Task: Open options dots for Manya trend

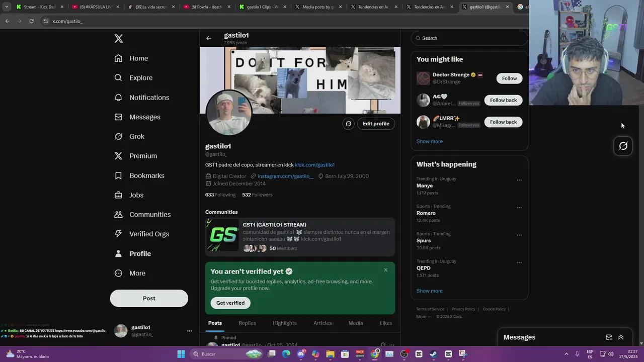Action: [519, 180]
